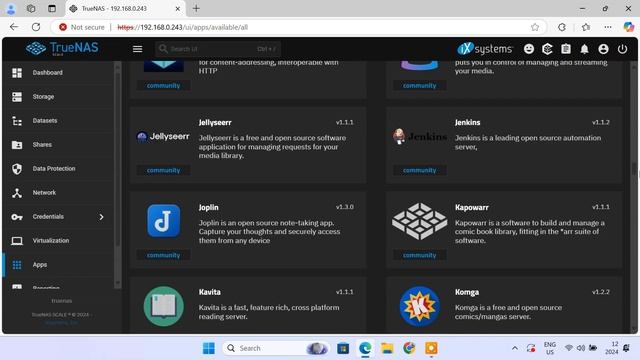Image resolution: width=640 pixels, height=360 pixels.
Task: Select Dashboard in the sidebar
Action: tap(48, 73)
